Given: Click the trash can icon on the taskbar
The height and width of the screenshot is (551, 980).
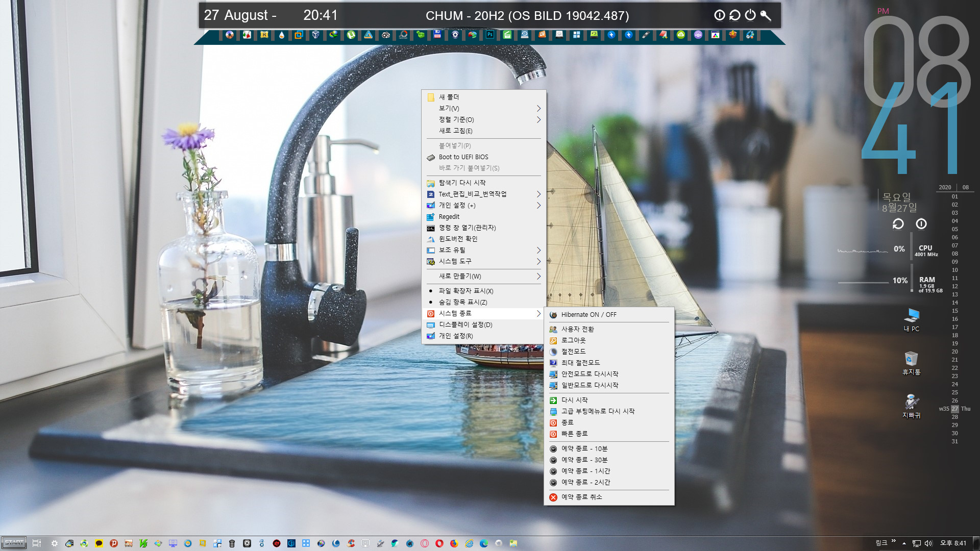Looking at the screenshot, I should (232, 543).
